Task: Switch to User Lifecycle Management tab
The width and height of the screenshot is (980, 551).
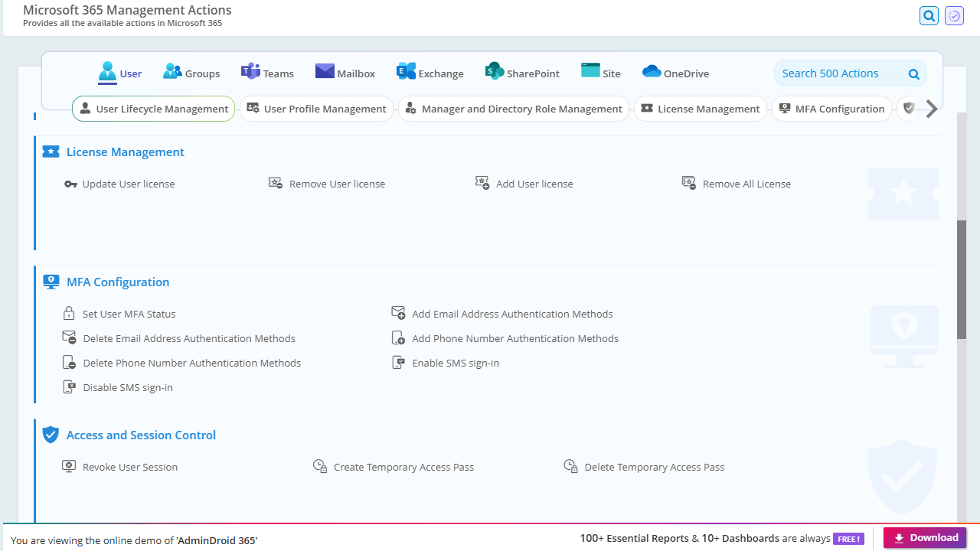Action: click(154, 109)
